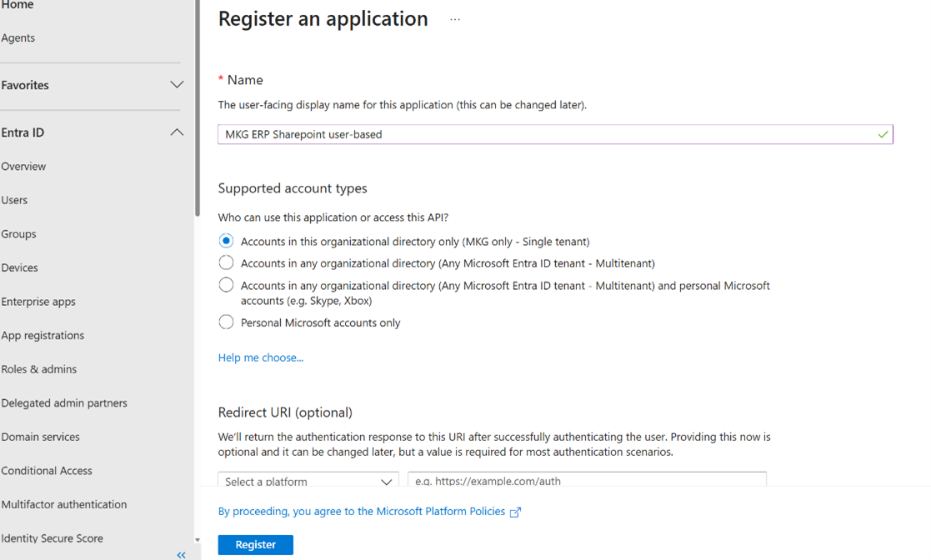The width and height of the screenshot is (931, 560).
Task: Open Conditional Access from sidebar
Action: point(47,470)
